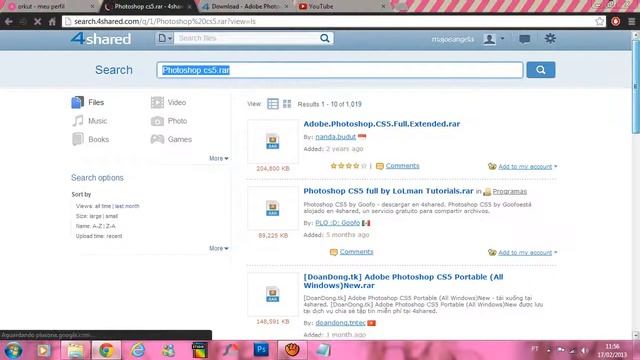Screen dimensions: 640x360
Task: Switch to the YouTube tab
Action: [342, 6]
